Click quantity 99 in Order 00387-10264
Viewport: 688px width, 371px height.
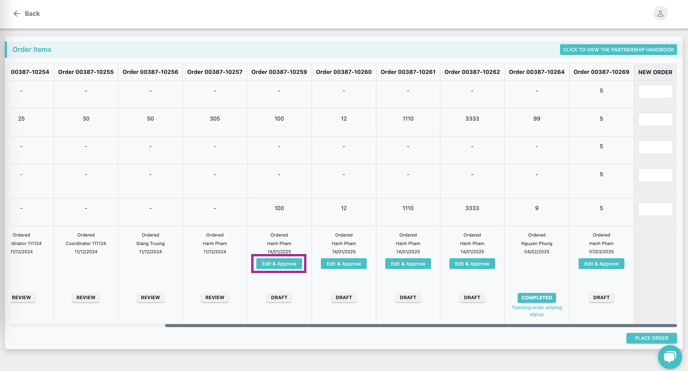(x=537, y=119)
